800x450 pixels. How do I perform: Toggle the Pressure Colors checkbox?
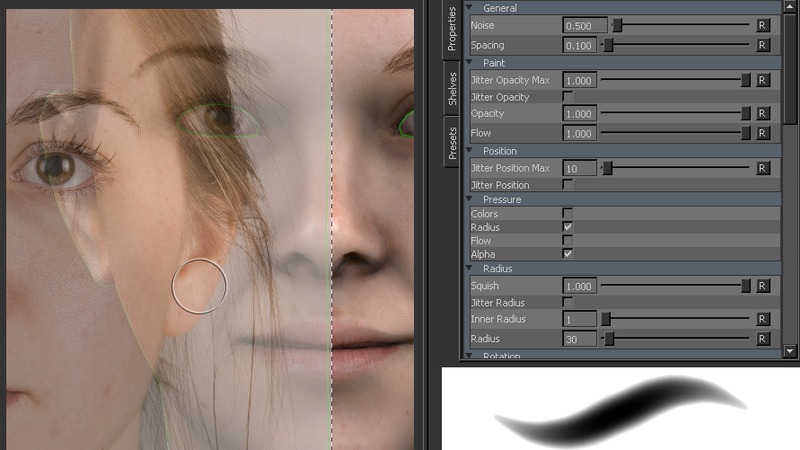[568, 213]
